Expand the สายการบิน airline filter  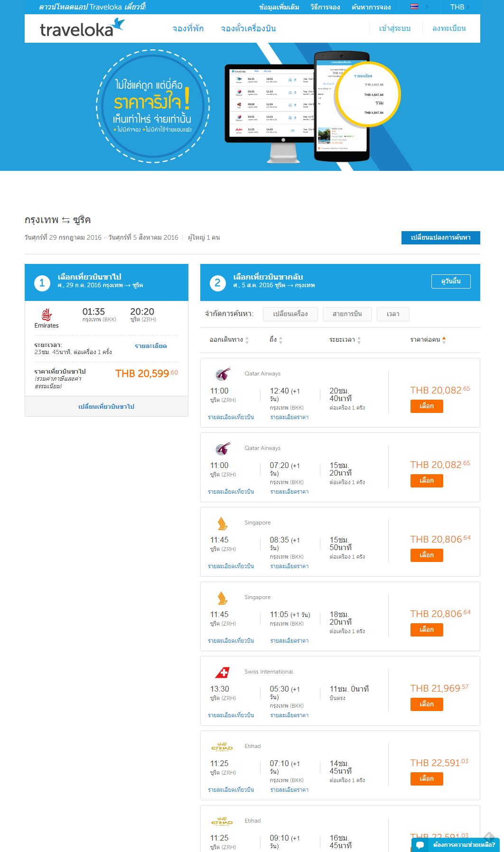[x=347, y=314]
